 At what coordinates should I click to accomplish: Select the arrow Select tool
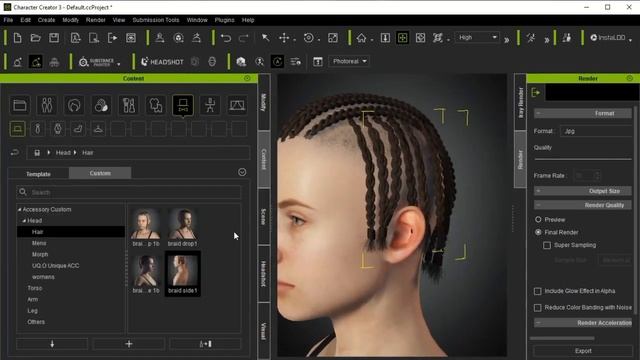[x=265, y=38]
